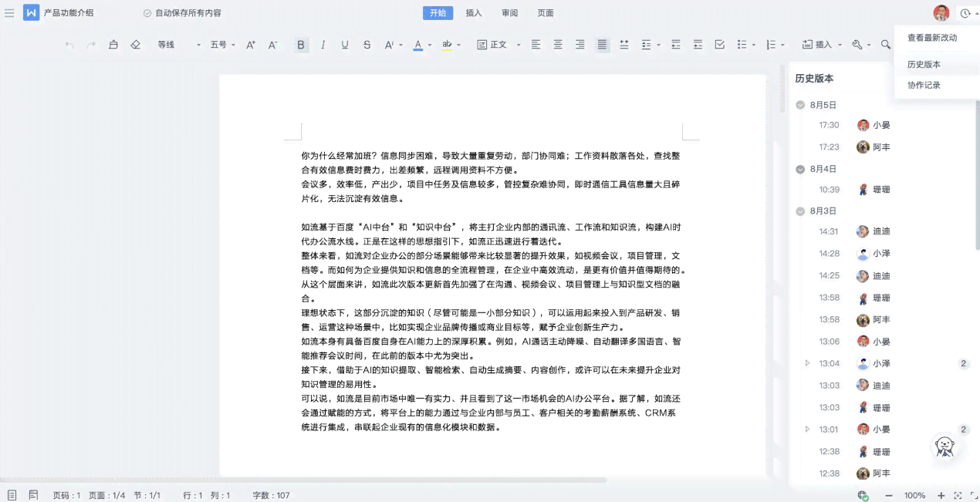
Task: Increase font size with the A+ icon
Action: [x=251, y=45]
